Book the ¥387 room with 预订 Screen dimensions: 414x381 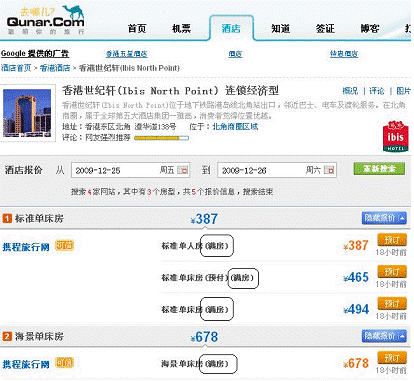[x=392, y=240]
